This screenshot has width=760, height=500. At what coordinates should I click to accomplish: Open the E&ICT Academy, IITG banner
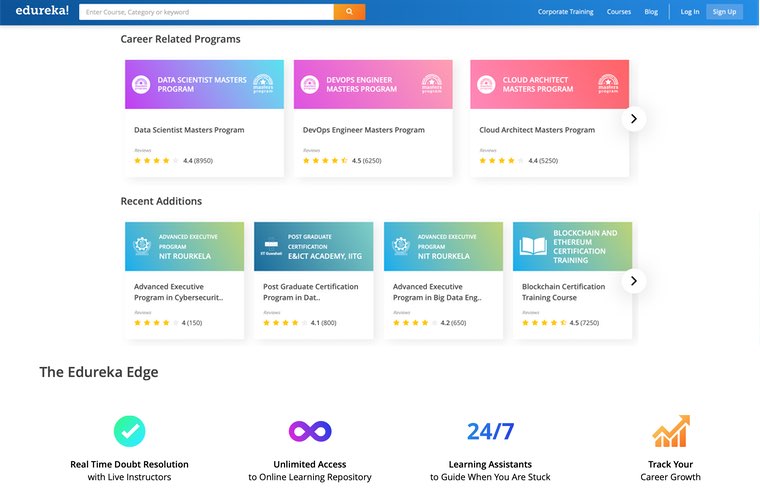click(314, 247)
